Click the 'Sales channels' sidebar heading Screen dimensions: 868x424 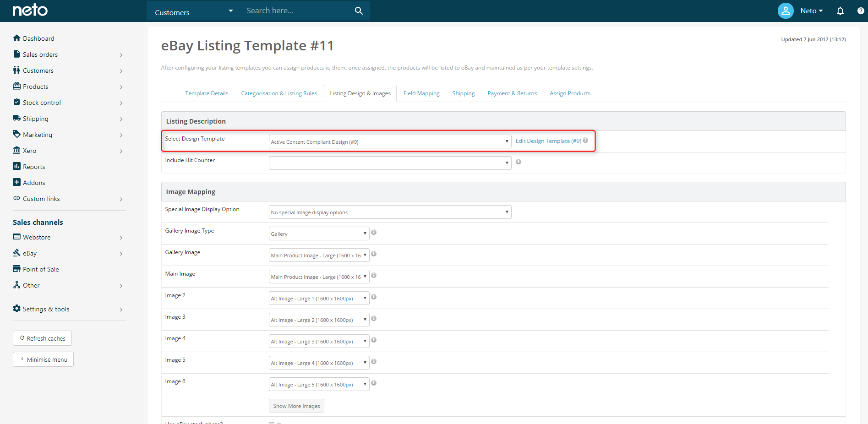tap(38, 222)
